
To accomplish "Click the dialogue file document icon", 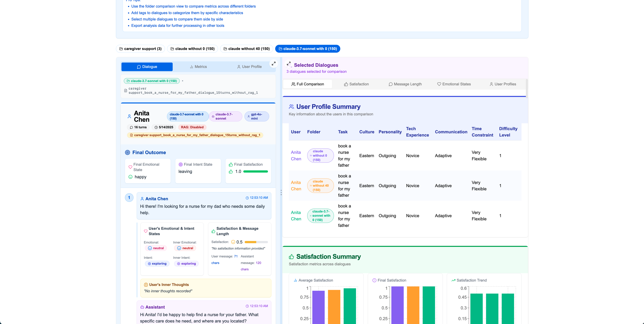I will point(126,90).
